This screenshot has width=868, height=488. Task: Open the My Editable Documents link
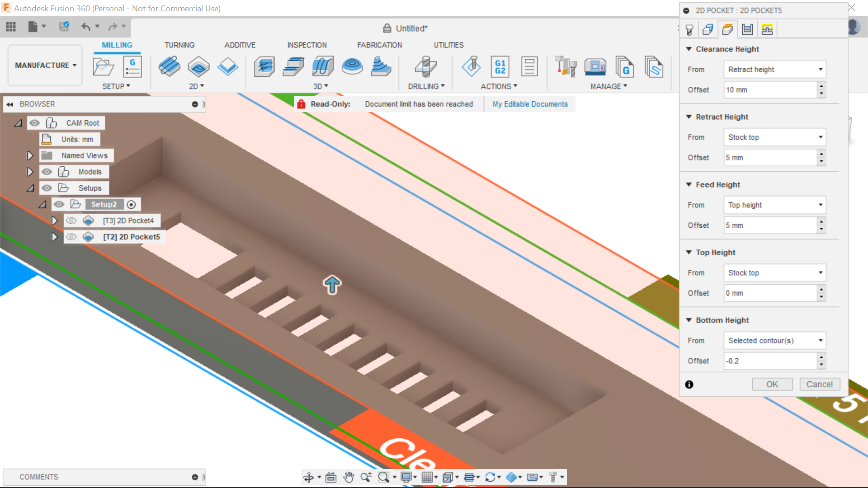click(530, 104)
